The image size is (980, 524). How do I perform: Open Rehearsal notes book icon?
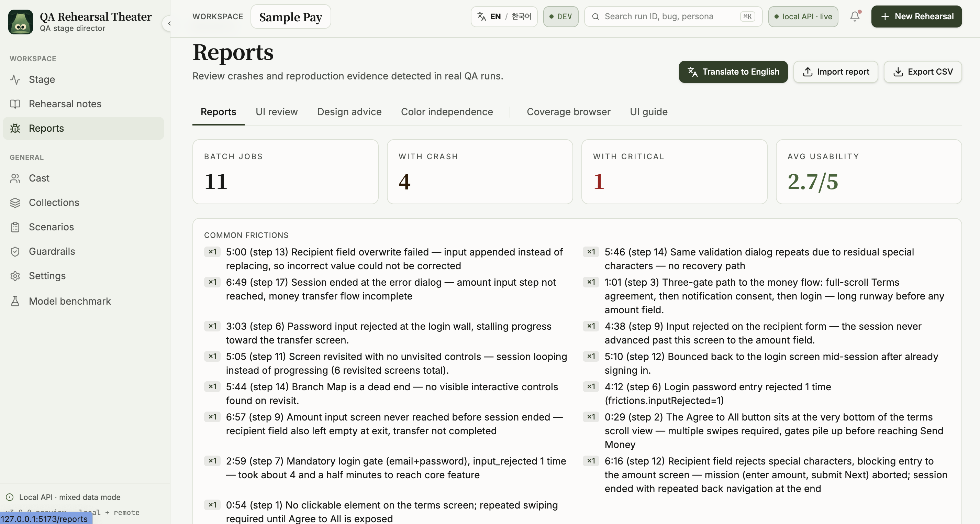15,104
